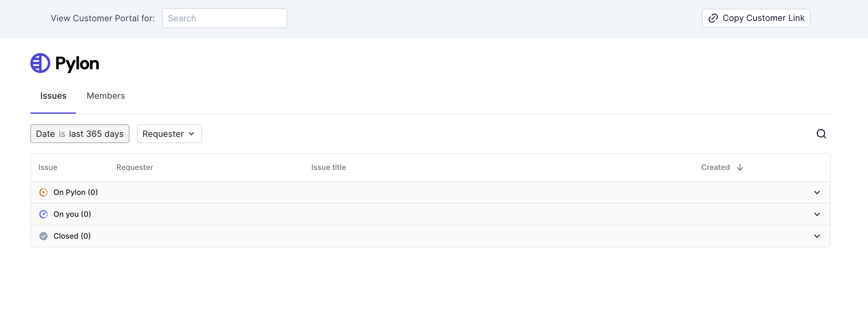Click the Copy Customer Link button
The image size is (868, 313).
[x=756, y=18]
